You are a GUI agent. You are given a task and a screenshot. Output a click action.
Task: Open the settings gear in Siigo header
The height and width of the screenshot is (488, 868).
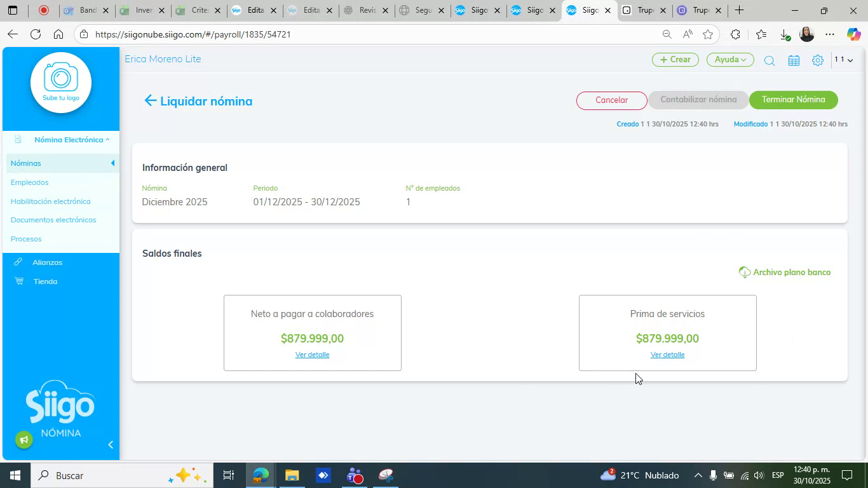[818, 60]
